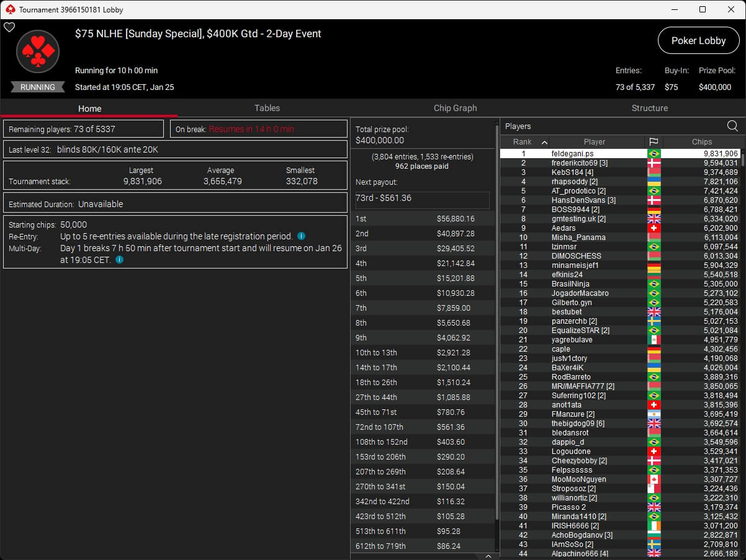
Task: Sort players by Rank column header
Action: click(524, 142)
